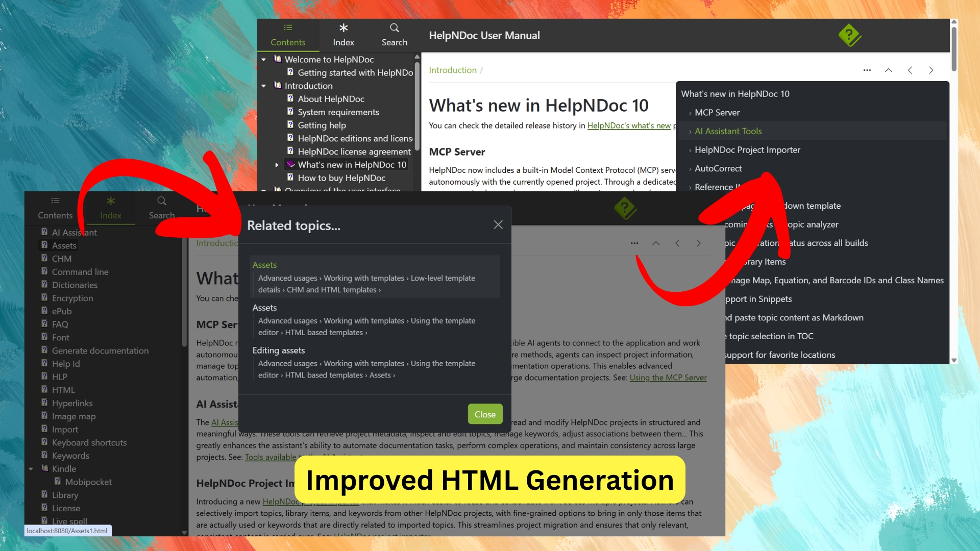
Task: Open the Contents tab in the top window
Action: [x=288, y=35]
